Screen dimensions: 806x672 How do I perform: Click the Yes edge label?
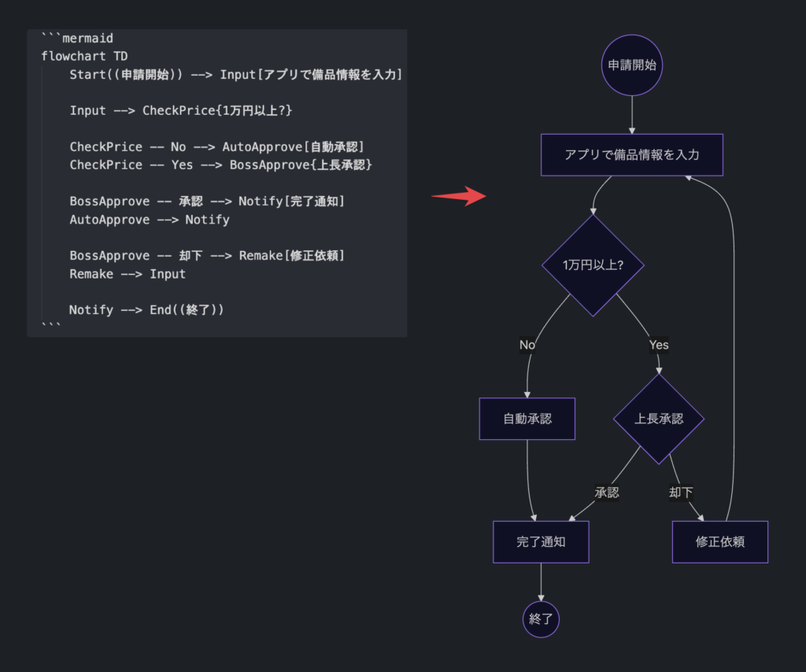[x=659, y=345]
